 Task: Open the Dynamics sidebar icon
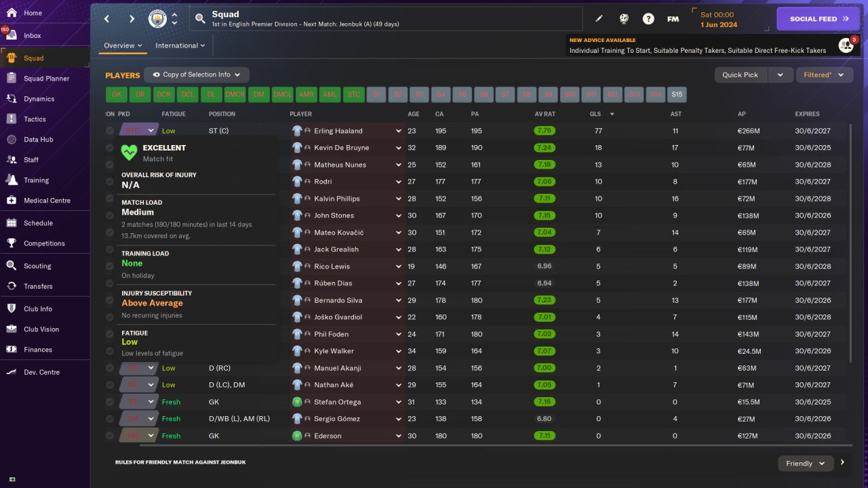(12, 99)
